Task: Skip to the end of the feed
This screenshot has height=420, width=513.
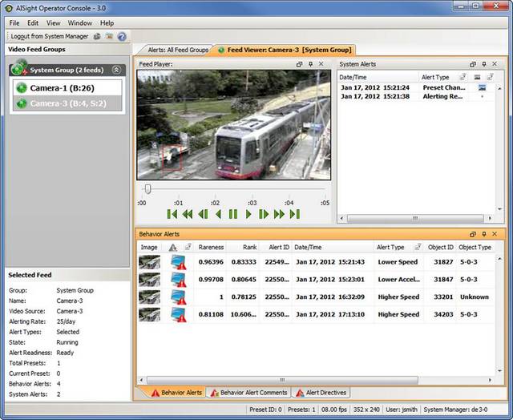Action: click(x=295, y=214)
